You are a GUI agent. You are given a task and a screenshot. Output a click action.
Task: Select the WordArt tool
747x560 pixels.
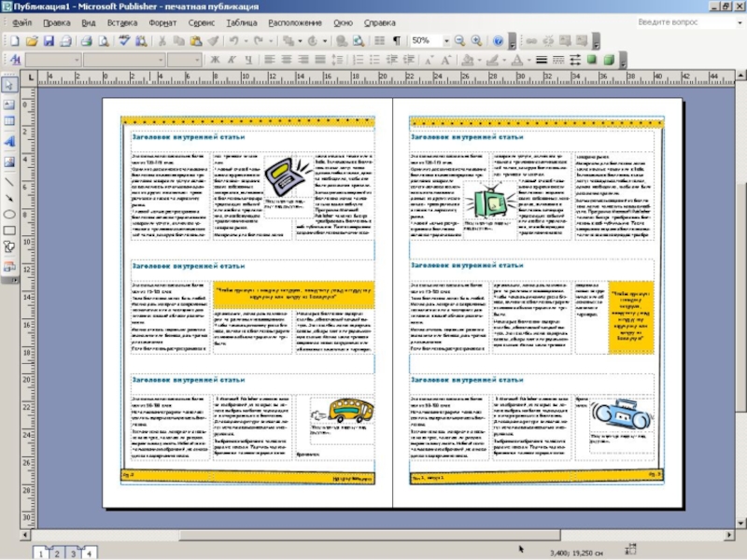coord(9,142)
